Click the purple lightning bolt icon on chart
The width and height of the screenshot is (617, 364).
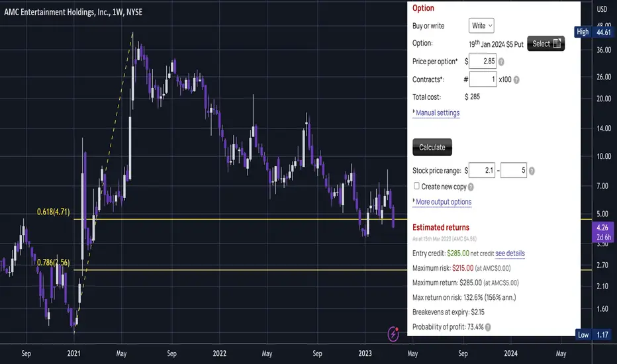(393, 334)
